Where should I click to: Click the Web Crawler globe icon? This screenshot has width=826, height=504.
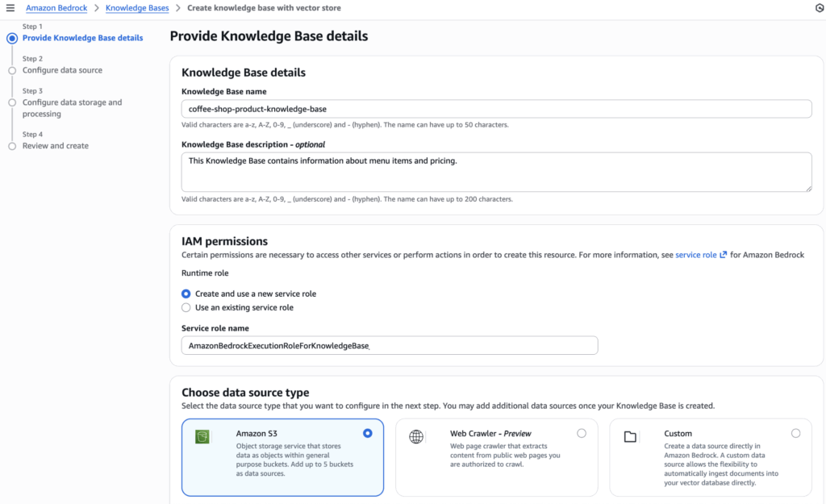[416, 436]
